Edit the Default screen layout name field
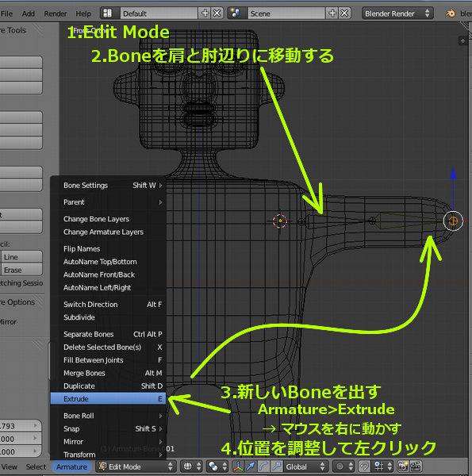The width and height of the screenshot is (472, 476). (159, 13)
